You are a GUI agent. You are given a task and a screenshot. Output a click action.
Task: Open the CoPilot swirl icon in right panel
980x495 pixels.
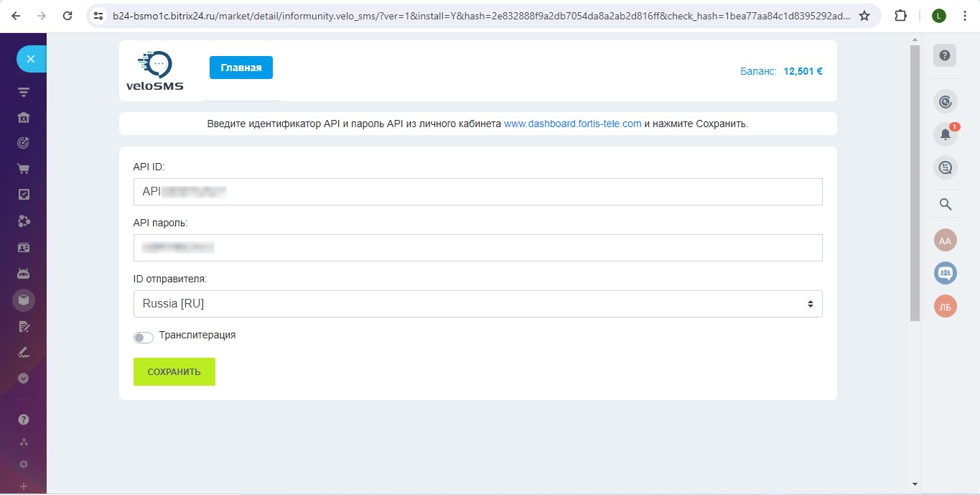pos(946,102)
